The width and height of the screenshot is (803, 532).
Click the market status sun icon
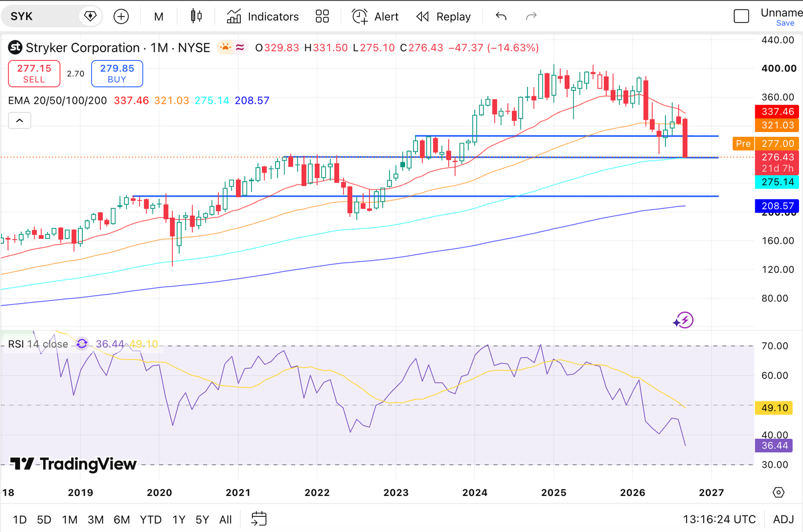(x=226, y=47)
